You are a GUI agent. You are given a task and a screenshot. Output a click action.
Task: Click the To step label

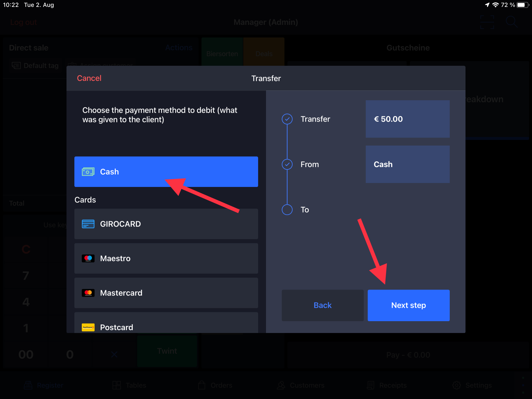click(305, 210)
